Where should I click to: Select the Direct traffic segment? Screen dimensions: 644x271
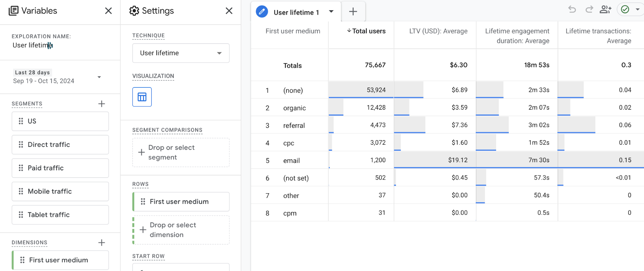coord(60,145)
